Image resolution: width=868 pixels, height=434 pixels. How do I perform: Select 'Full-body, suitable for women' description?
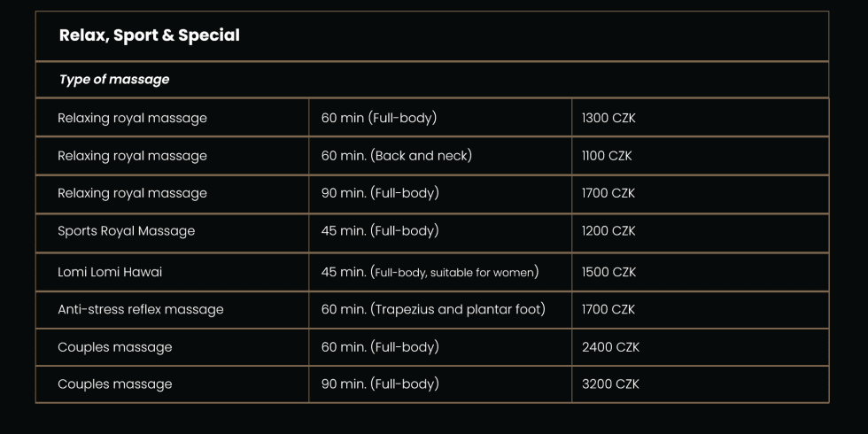(x=453, y=273)
